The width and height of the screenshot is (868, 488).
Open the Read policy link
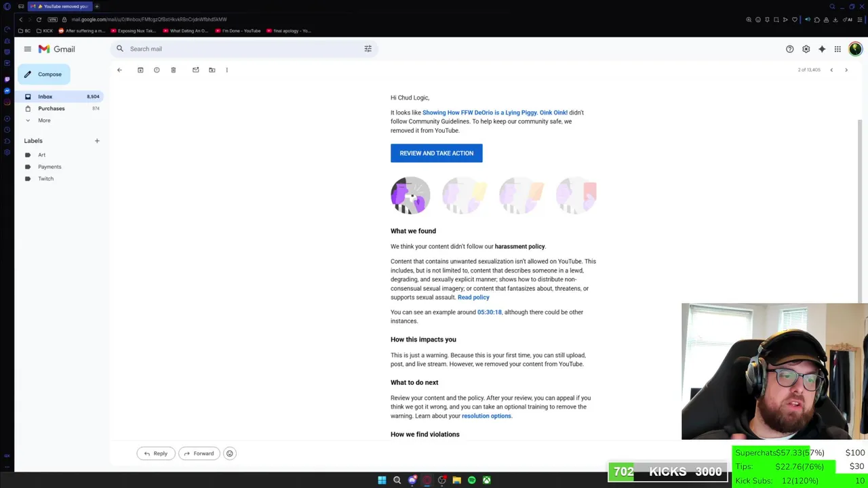[x=473, y=298]
